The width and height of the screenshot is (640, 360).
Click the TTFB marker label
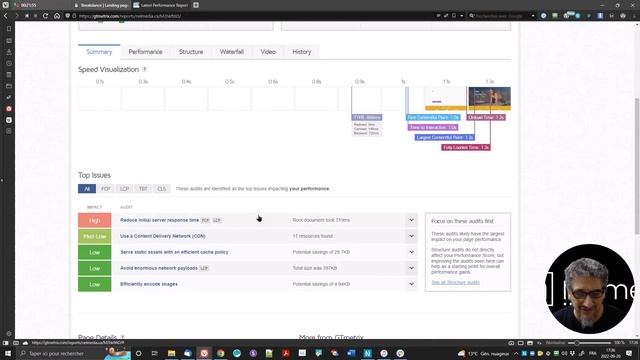coord(367,118)
